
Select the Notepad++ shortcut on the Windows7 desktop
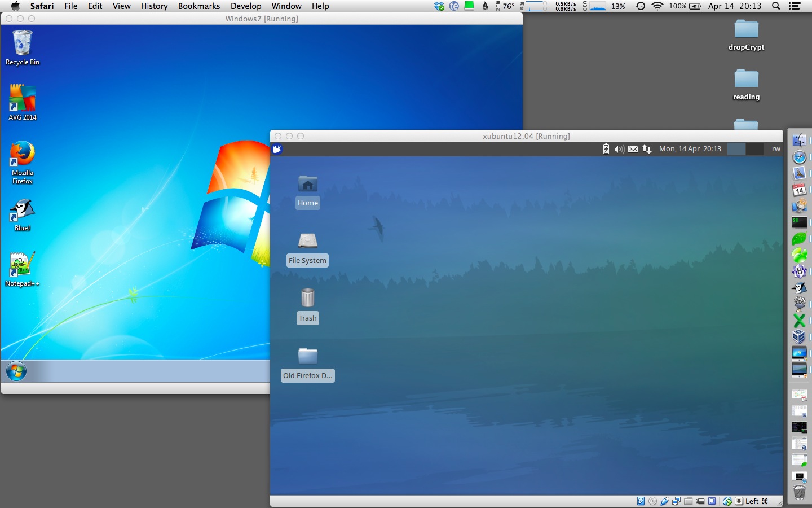[x=23, y=269]
